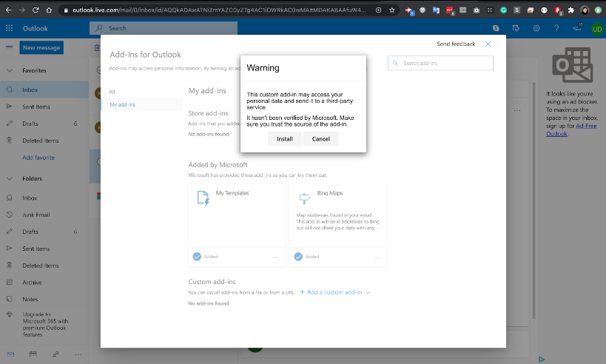606x364 pixels.
Task: Open the Archive folder
Action: pos(44,283)
